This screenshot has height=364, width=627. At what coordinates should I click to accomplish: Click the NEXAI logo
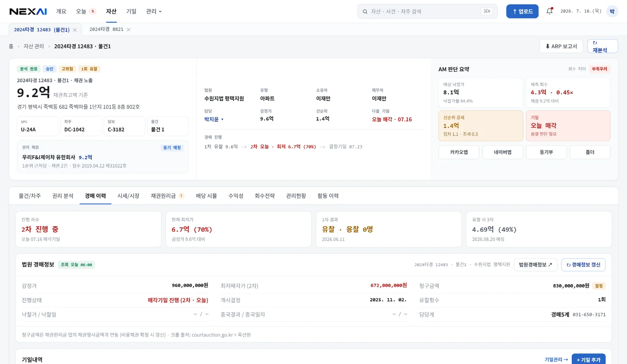[x=28, y=11]
